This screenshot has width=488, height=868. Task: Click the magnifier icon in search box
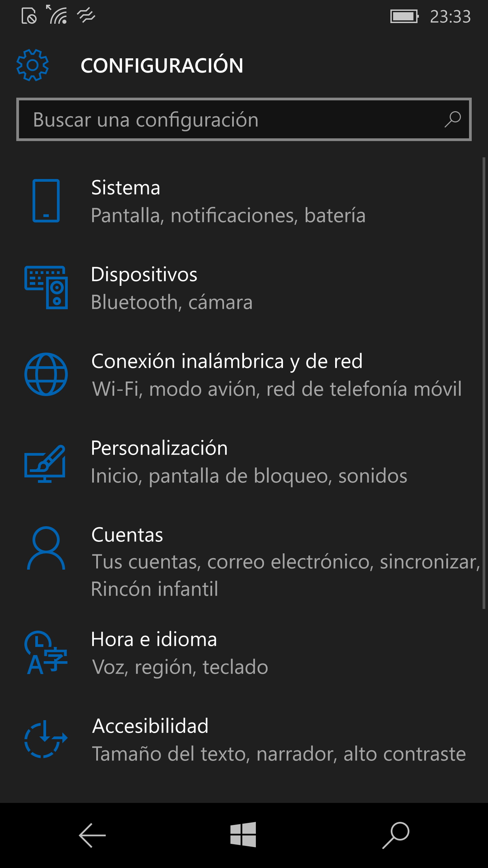click(452, 119)
